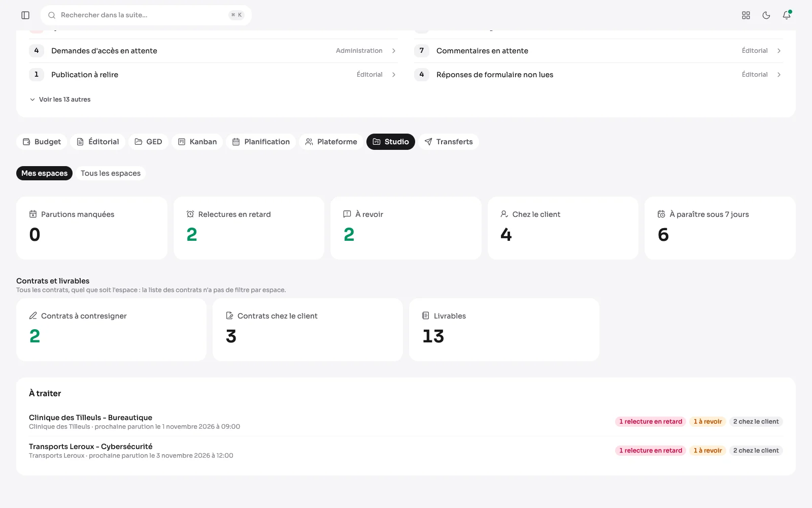Switch to 'Mes espaces' filter
This screenshot has width=812, height=508.
(44, 173)
